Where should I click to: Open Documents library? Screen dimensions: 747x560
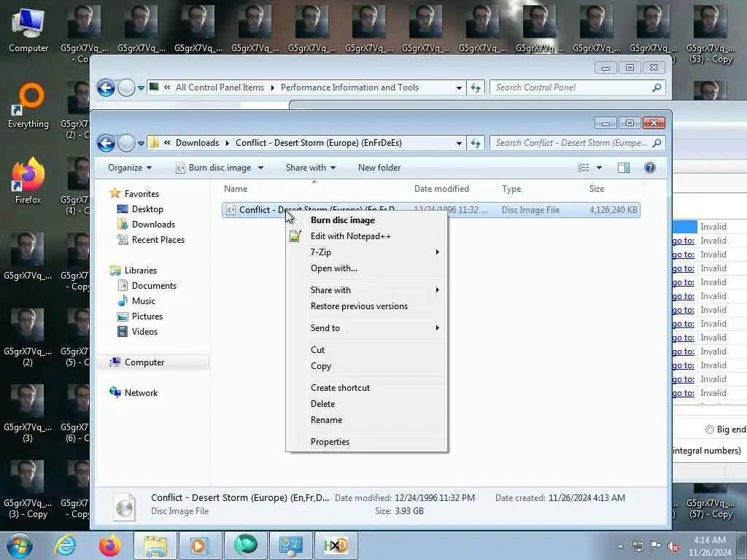tap(154, 286)
